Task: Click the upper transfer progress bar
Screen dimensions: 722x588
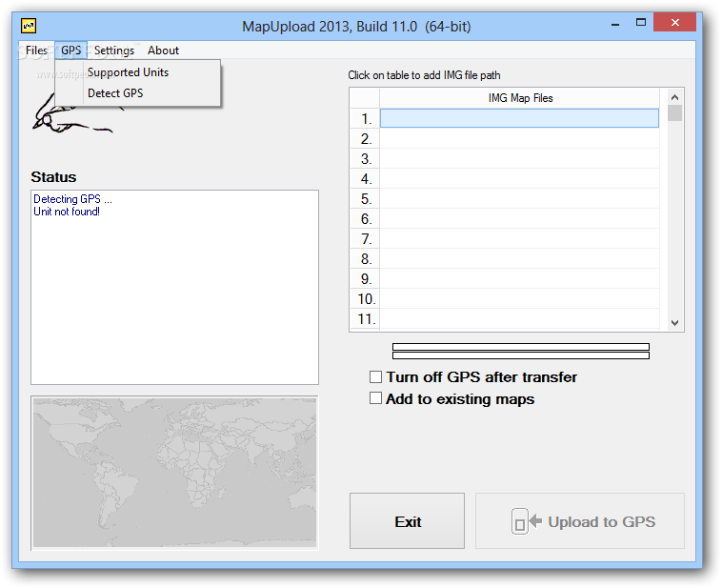Action: [x=521, y=347]
